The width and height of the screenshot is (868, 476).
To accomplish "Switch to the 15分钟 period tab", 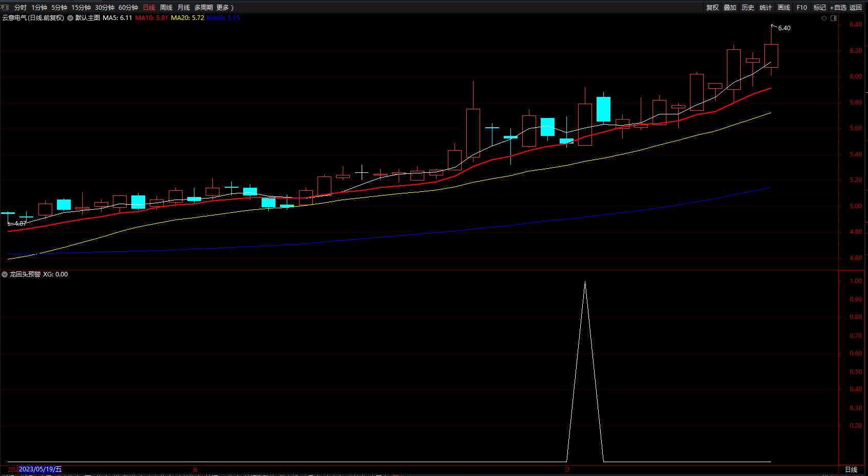I will [x=81, y=8].
